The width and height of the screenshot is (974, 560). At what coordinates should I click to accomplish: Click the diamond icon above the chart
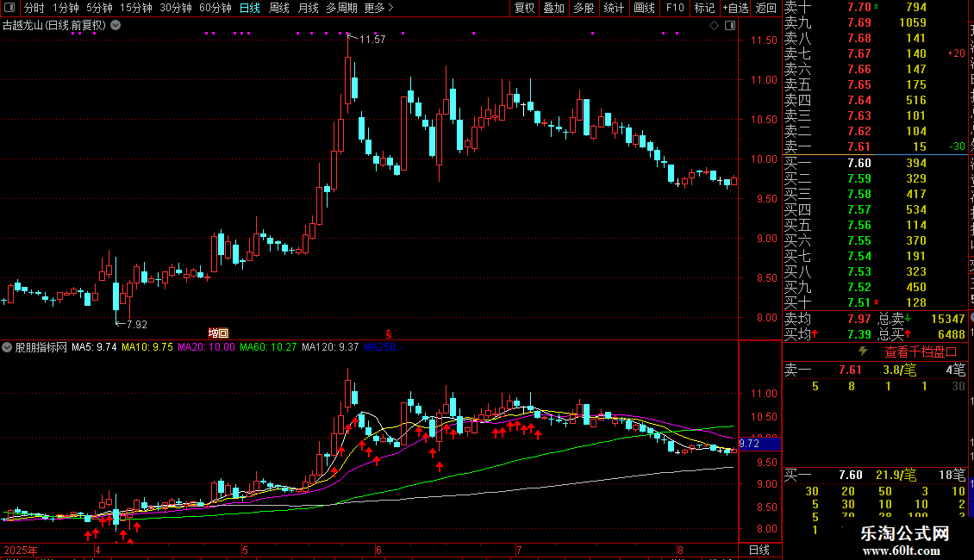(x=715, y=26)
